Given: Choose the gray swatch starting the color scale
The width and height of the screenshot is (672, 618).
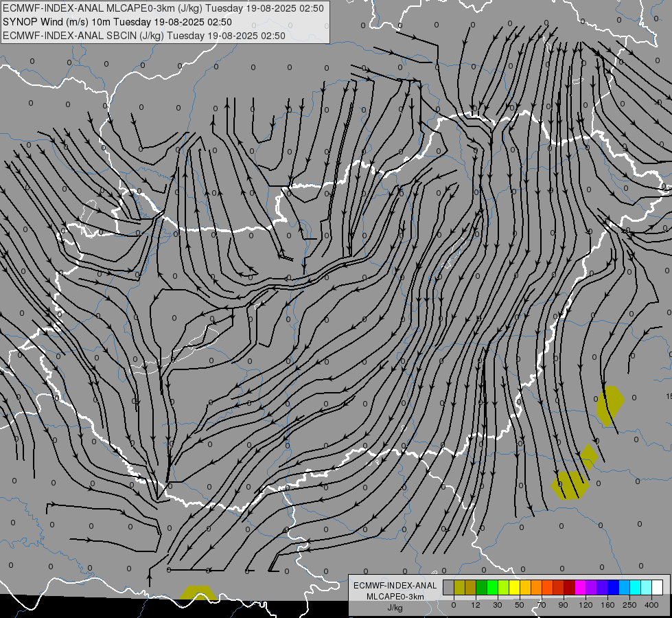Looking at the screenshot, I should (449, 588).
